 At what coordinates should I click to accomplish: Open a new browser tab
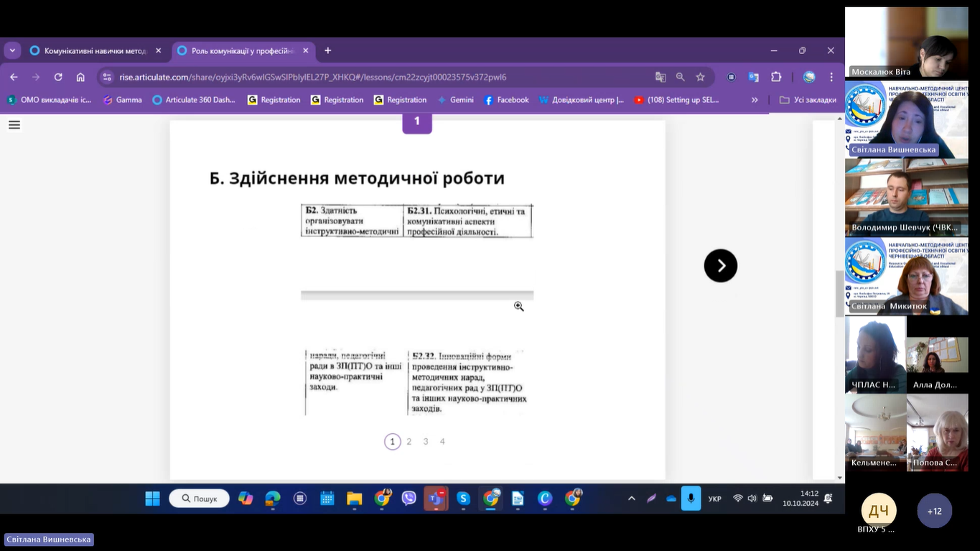pos(328,50)
